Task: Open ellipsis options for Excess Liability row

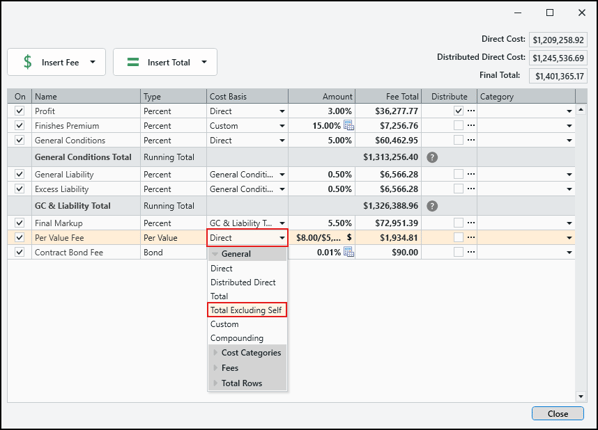Action: coord(471,189)
